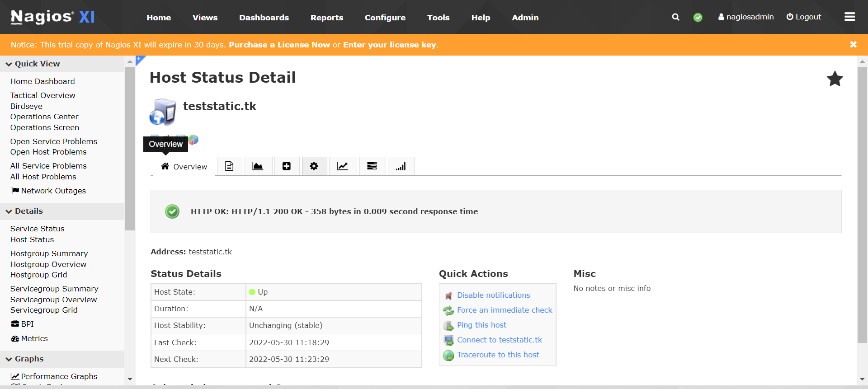Image resolution: width=868 pixels, height=389 pixels.
Task: Open Birdseye view
Action: (x=26, y=106)
